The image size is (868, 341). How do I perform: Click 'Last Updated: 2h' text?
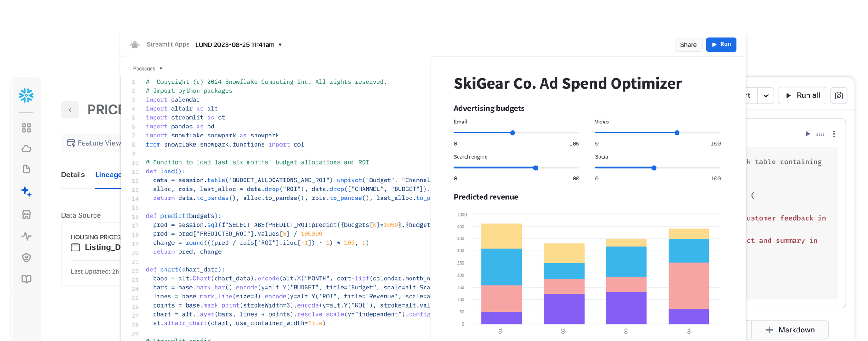point(95,271)
